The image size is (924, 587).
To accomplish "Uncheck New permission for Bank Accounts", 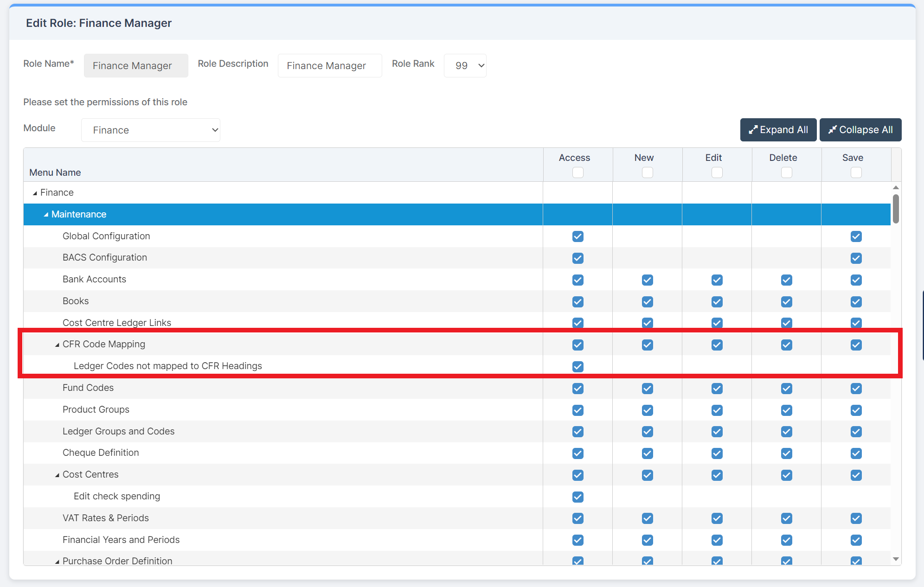I will click(x=647, y=280).
